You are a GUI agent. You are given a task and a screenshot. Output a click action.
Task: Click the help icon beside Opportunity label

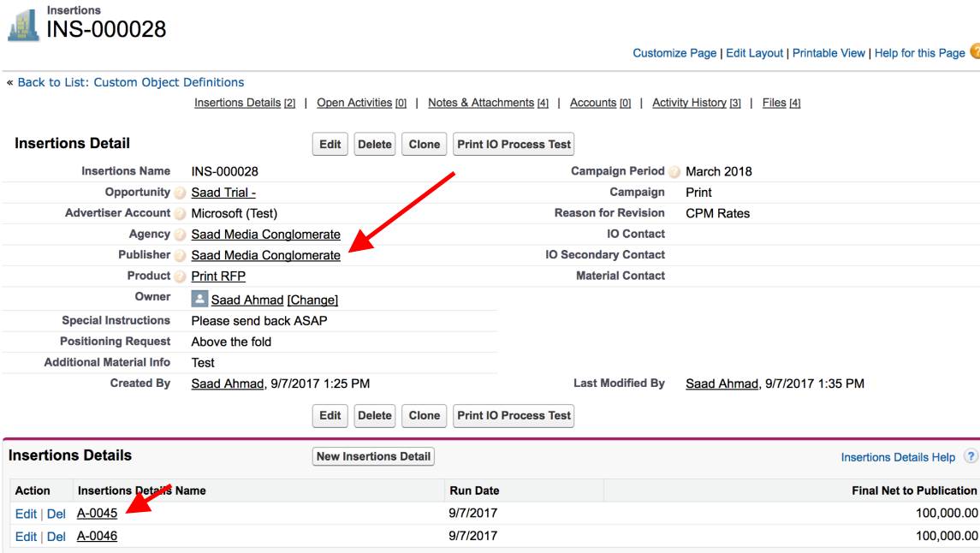[180, 193]
